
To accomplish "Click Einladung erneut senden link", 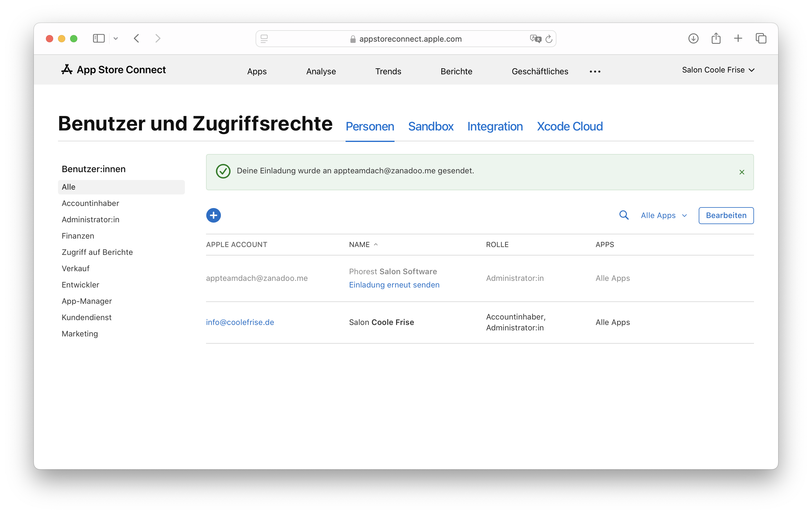I will (394, 285).
